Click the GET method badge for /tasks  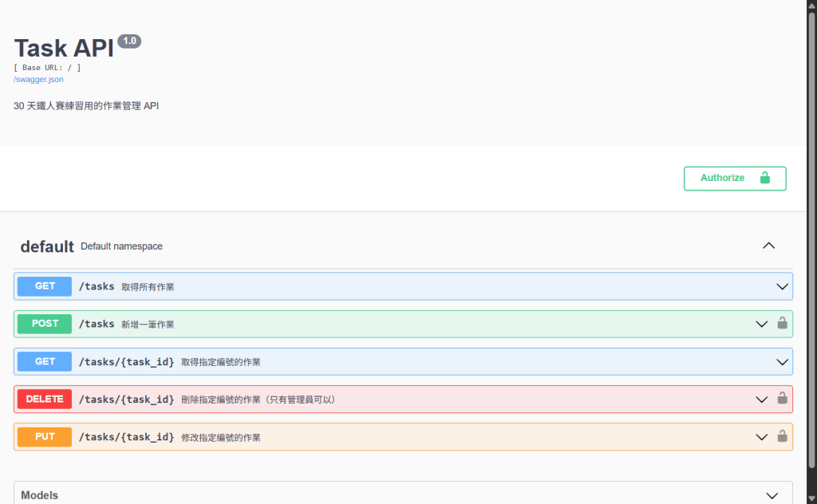click(45, 286)
